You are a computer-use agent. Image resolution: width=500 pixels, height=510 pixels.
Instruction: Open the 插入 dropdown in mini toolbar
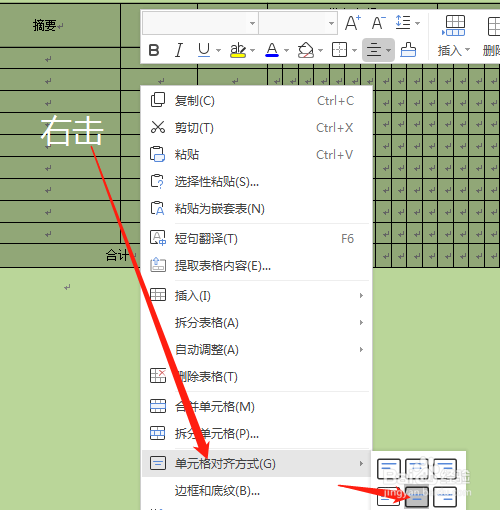click(x=454, y=50)
